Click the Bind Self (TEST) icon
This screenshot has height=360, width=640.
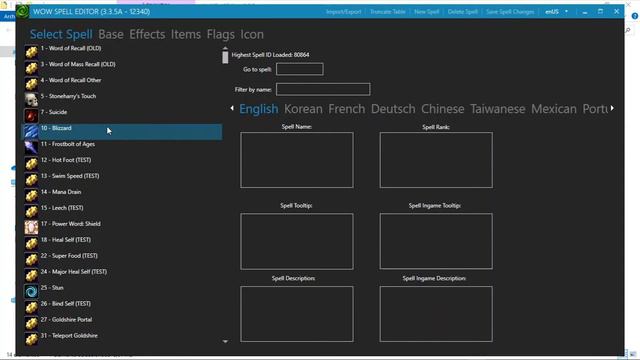pos(31,307)
